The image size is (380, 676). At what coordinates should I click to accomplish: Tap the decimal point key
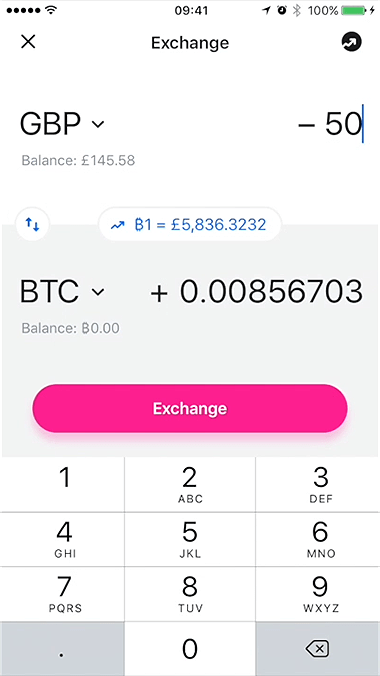tap(62, 648)
